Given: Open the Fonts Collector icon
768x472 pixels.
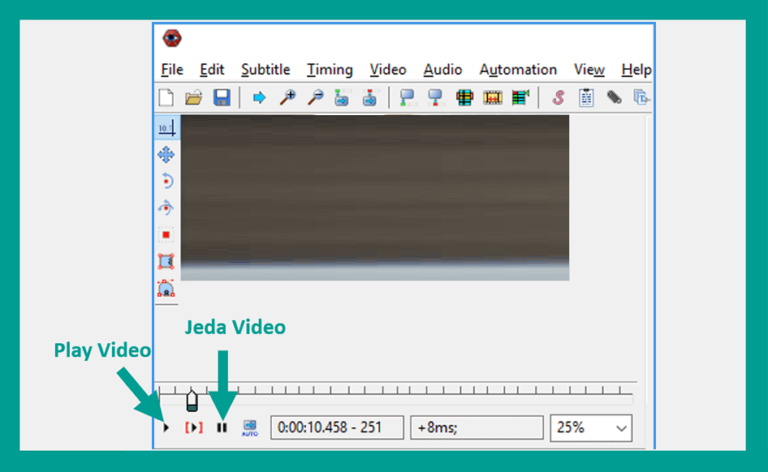Looking at the screenshot, I should (642, 97).
